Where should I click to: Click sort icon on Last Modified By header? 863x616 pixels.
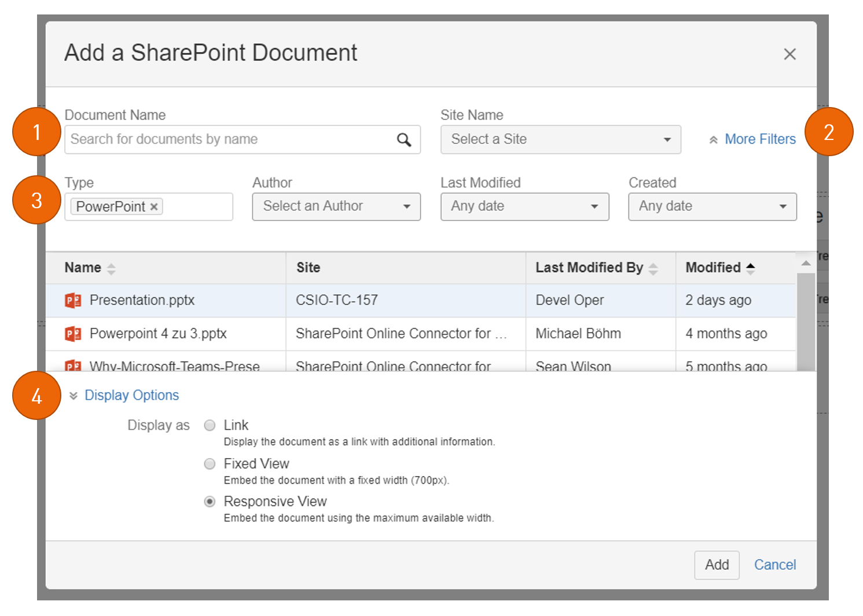654,268
